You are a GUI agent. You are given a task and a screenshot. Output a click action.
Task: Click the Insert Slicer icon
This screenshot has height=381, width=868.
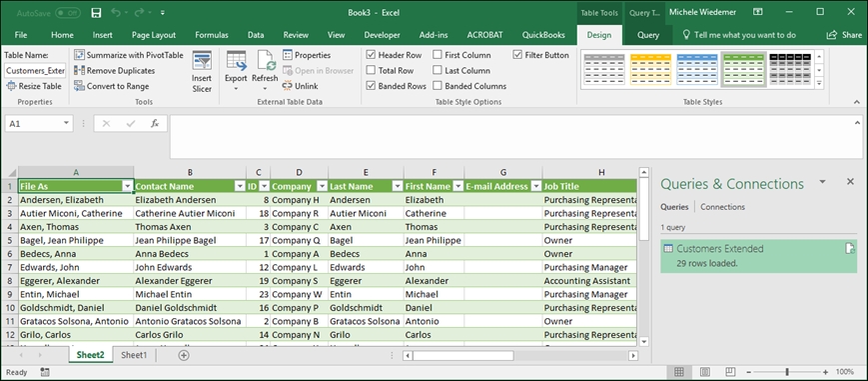pos(202,61)
